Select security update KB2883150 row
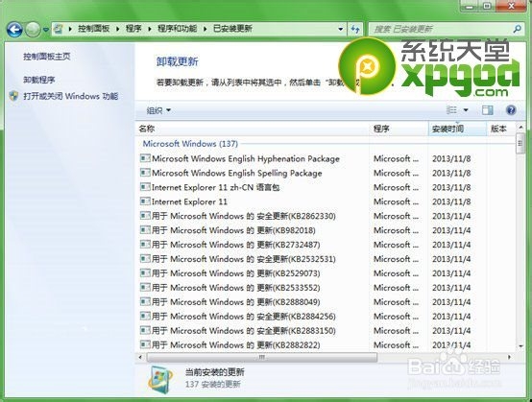This screenshot has width=532, height=402. [x=325, y=330]
